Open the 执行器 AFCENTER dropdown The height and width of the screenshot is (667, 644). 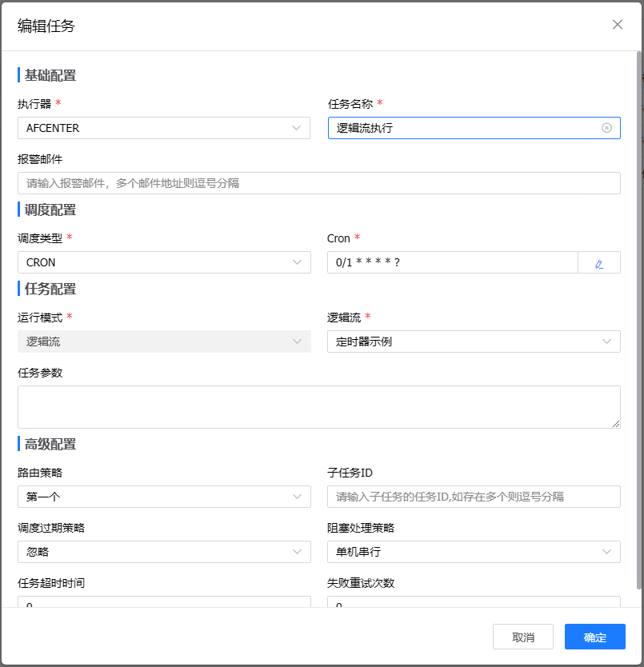tap(164, 128)
